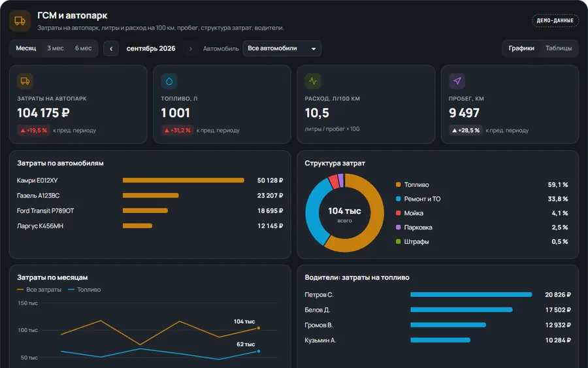Click the 10 284 ₽ driver amount
Viewport: 588px width, 368px height.
tap(558, 341)
